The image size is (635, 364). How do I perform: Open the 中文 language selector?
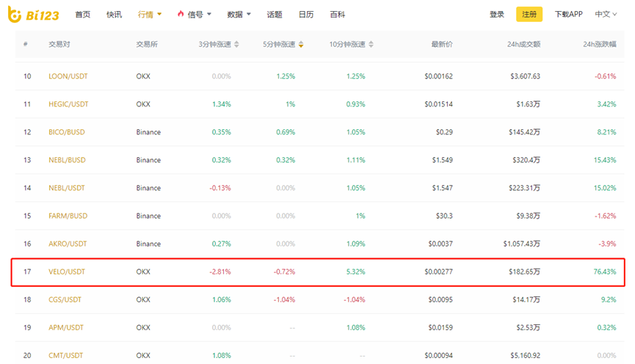pyautogui.click(x=606, y=15)
